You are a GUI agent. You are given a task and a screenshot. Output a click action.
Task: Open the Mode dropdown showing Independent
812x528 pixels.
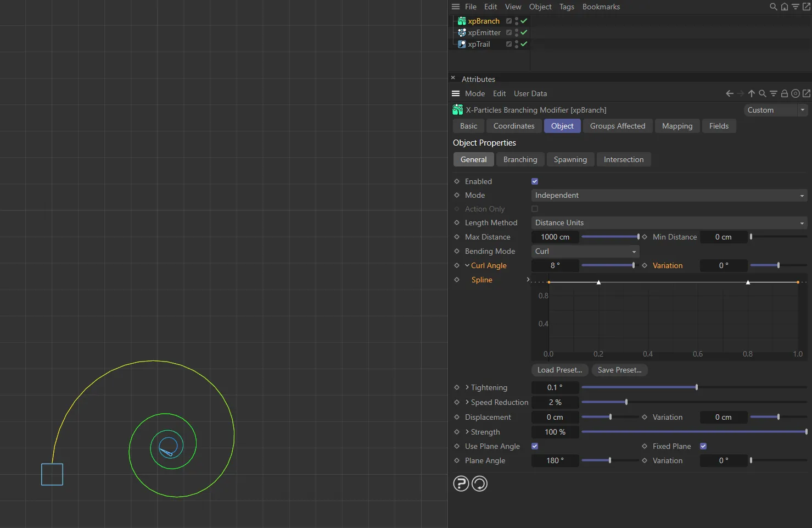[669, 195]
